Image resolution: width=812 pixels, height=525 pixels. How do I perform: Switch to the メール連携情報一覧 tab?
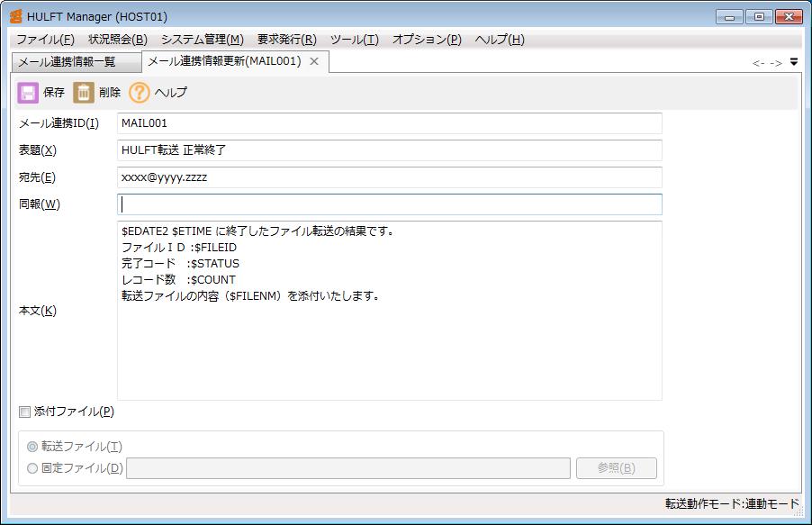(77, 62)
